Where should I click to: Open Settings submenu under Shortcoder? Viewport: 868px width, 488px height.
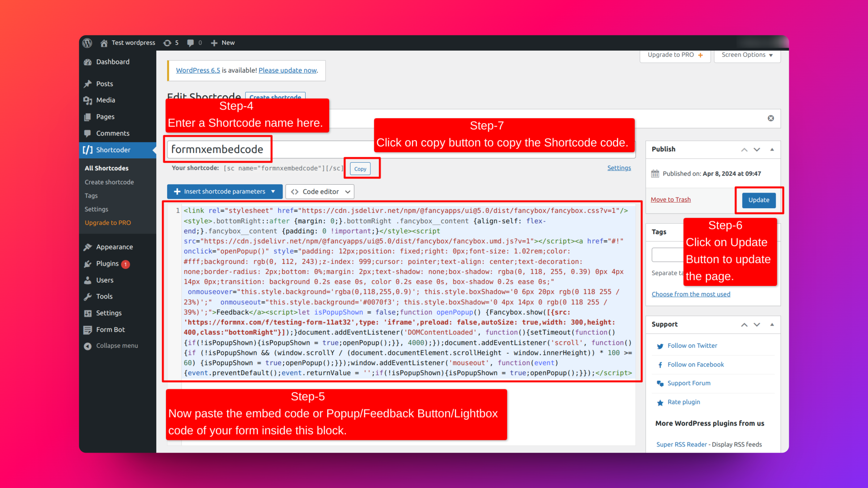[x=97, y=209]
